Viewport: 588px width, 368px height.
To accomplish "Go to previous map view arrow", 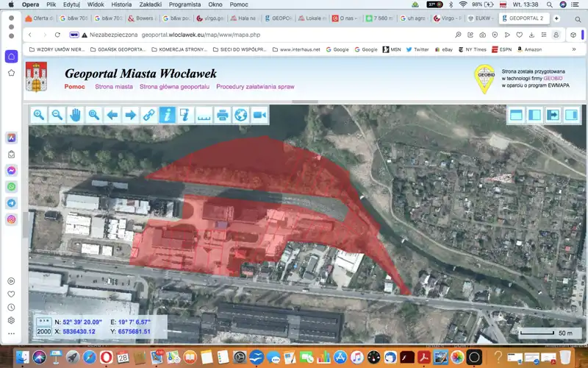I will click(112, 115).
